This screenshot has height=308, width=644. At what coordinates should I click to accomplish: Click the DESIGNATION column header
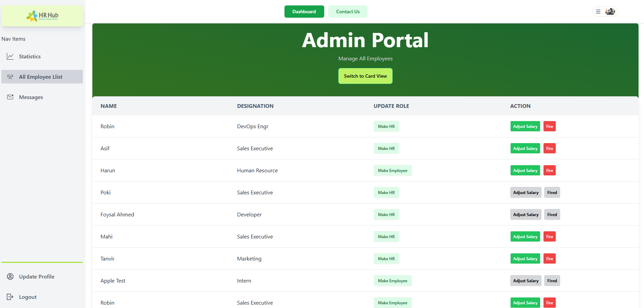255,106
